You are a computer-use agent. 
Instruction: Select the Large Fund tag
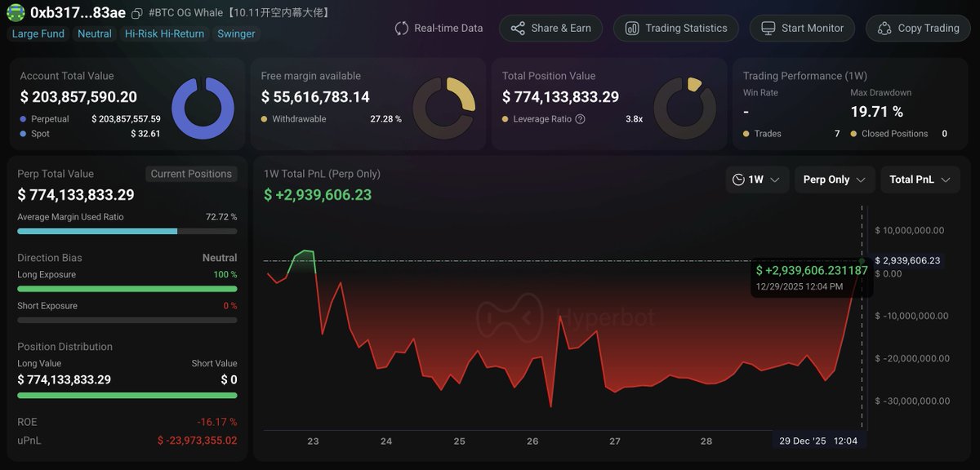[x=38, y=33]
